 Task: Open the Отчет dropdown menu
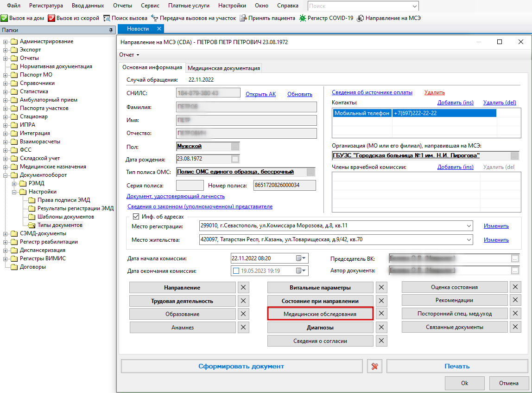(x=129, y=55)
